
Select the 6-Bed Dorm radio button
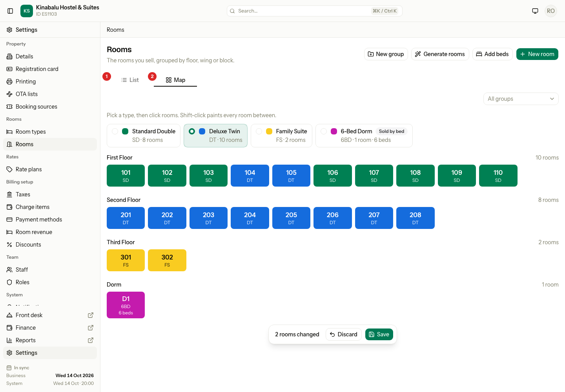coord(324,131)
